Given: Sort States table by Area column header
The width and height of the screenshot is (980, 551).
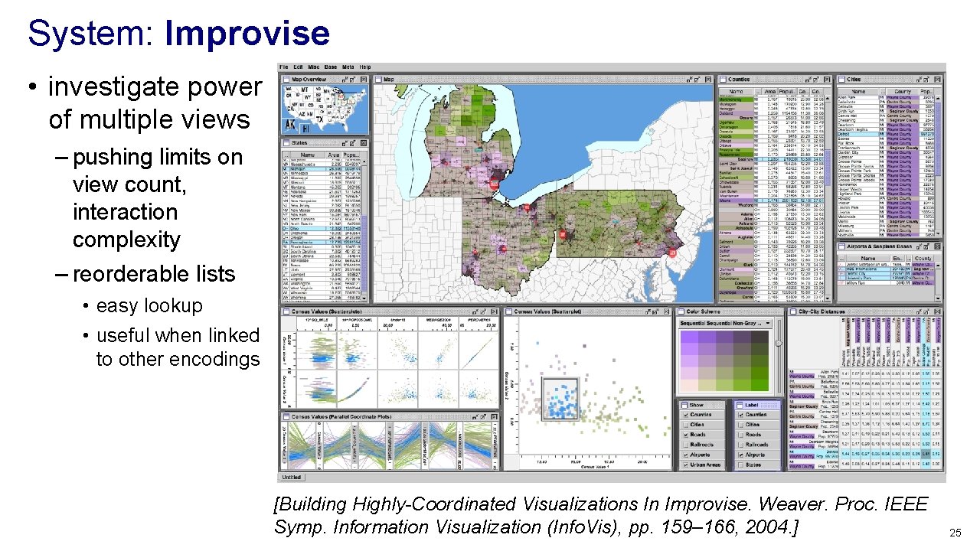Looking at the screenshot, I should tap(335, 155).
